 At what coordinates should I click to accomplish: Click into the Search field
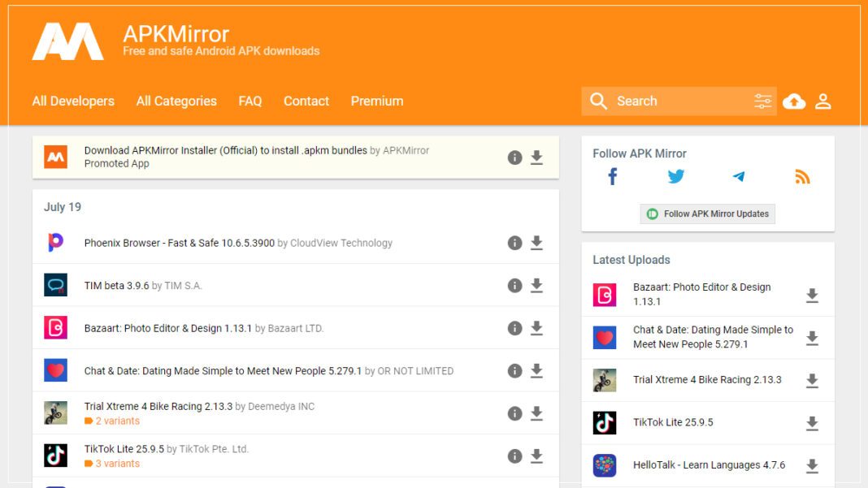(x=679, y=101)
